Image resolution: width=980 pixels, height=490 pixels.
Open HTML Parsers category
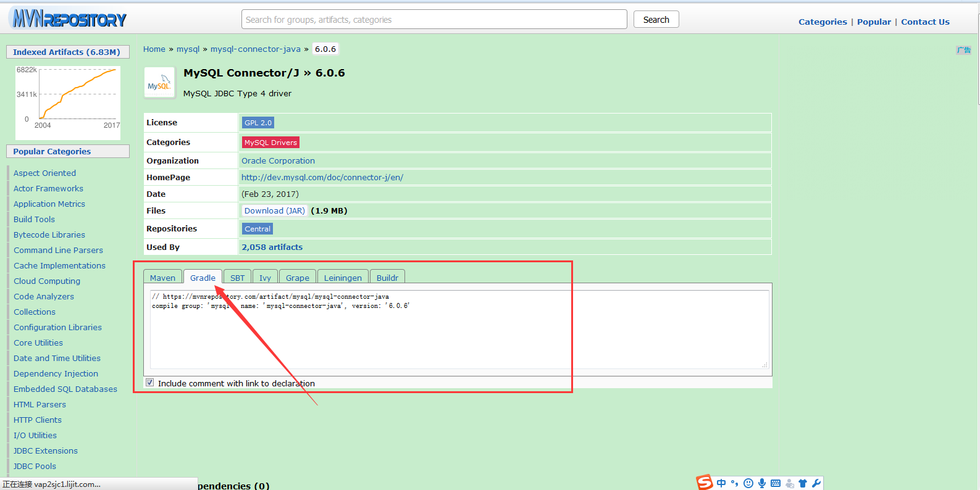click(40, 404)
